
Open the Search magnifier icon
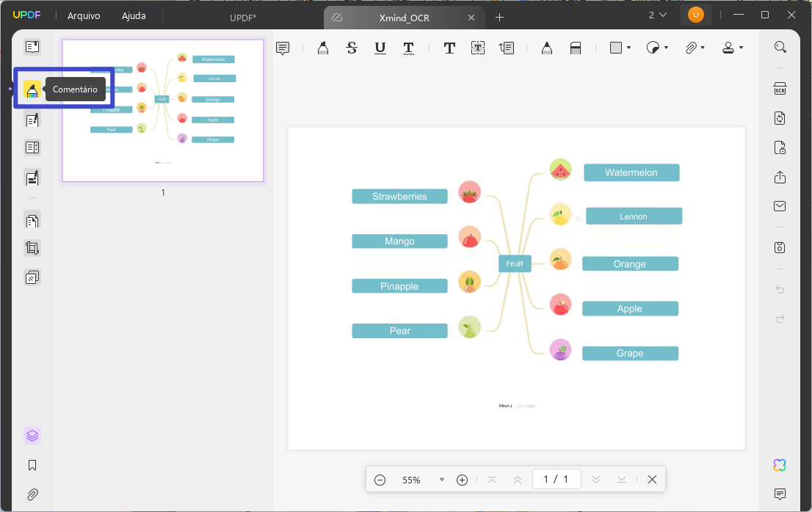tap(780, 48)
